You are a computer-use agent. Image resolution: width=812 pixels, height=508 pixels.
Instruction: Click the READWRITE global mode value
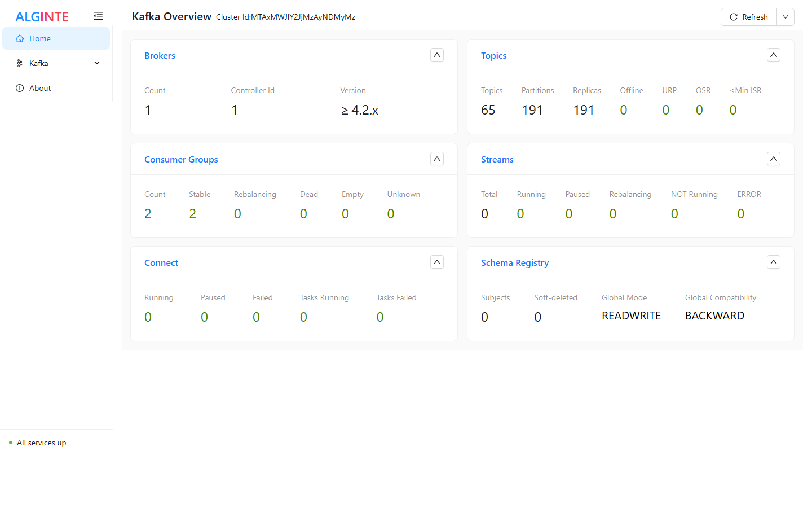tap(631, 316)
